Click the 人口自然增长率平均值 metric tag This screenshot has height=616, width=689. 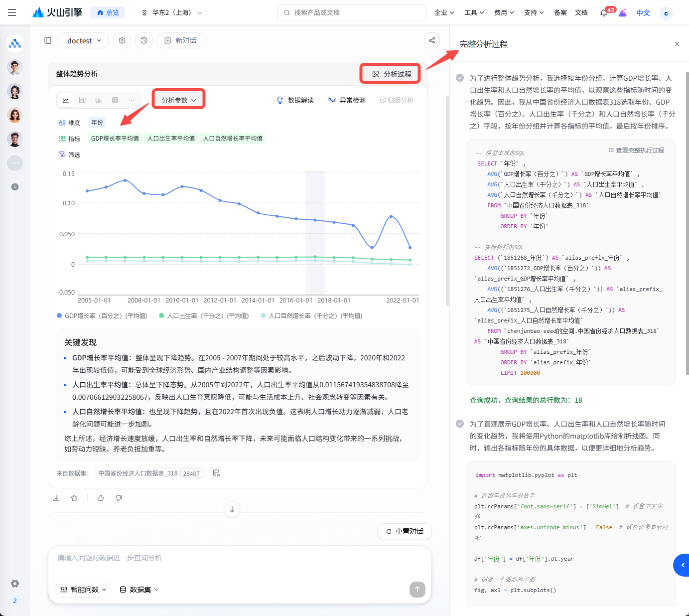[233, 138]
